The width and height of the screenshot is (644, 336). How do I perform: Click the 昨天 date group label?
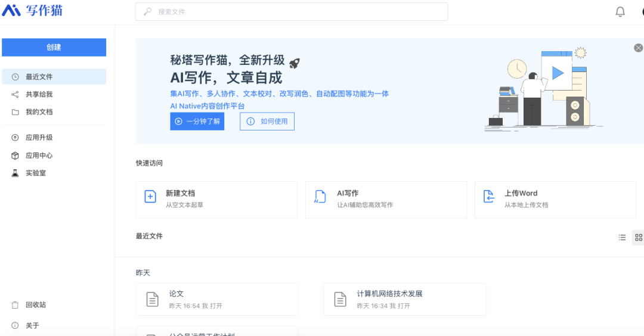pyautogui.click(x=143, y=273)
